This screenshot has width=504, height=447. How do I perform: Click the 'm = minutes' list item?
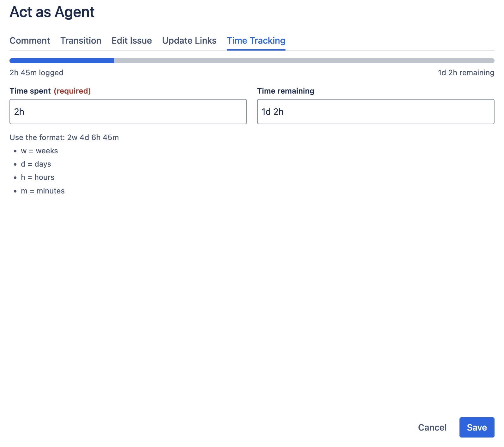(x=43, y=191)
